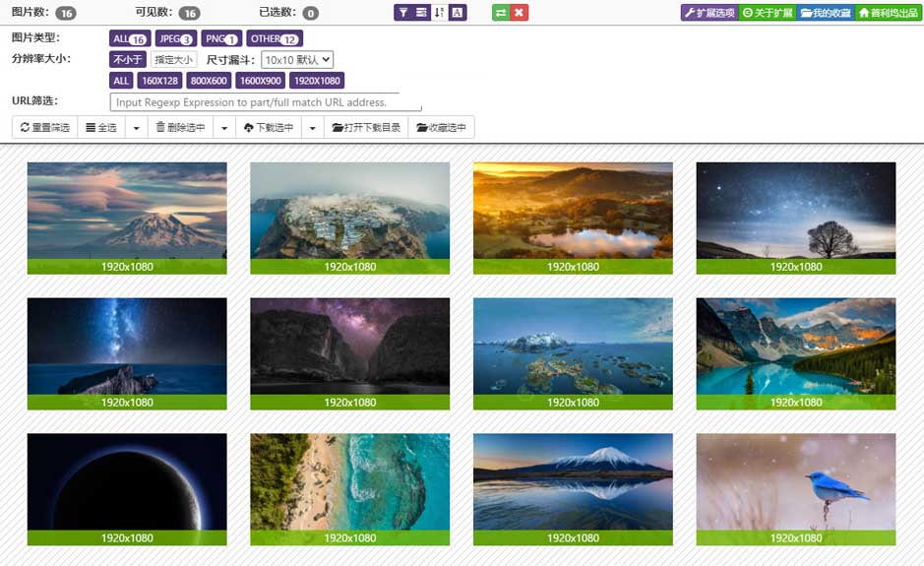Select the Mount Fuji reflection thumbnail
Image resolution: width=924 pixels, height=566 pixels.
(573, 489)
